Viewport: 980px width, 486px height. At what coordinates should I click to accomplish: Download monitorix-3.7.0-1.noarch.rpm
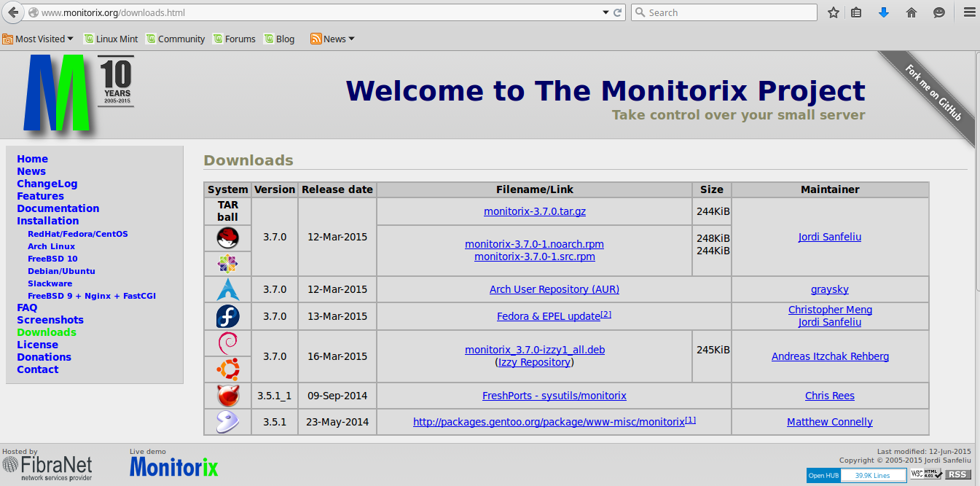[x=534, y=244]
